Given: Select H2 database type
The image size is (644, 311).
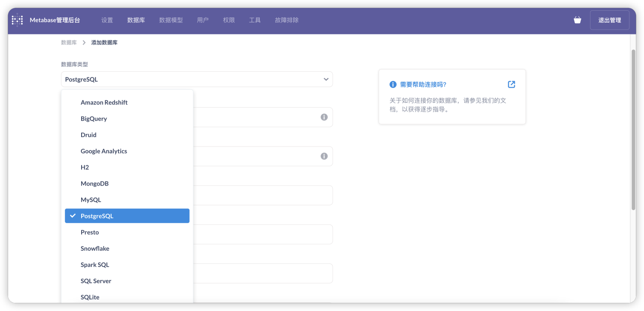Looking at the screenshot, I should click(127, 167).
